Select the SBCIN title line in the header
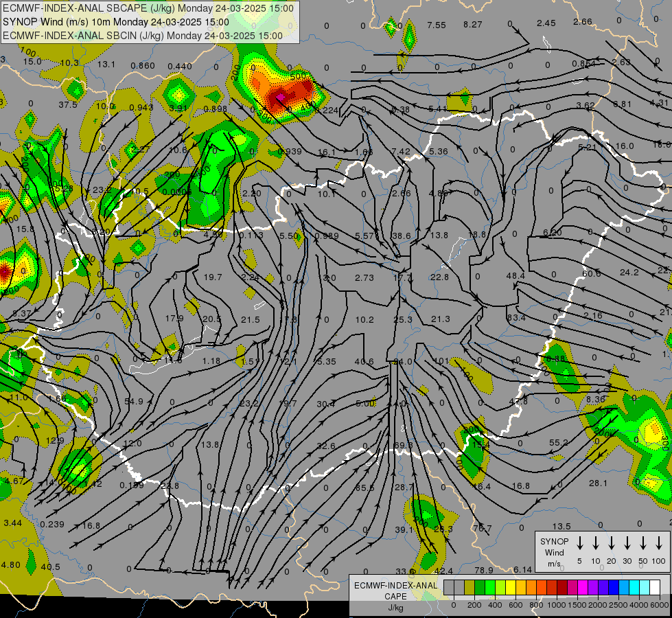The width and height of the screenshot is (672, 618). [x=143, y=36]
